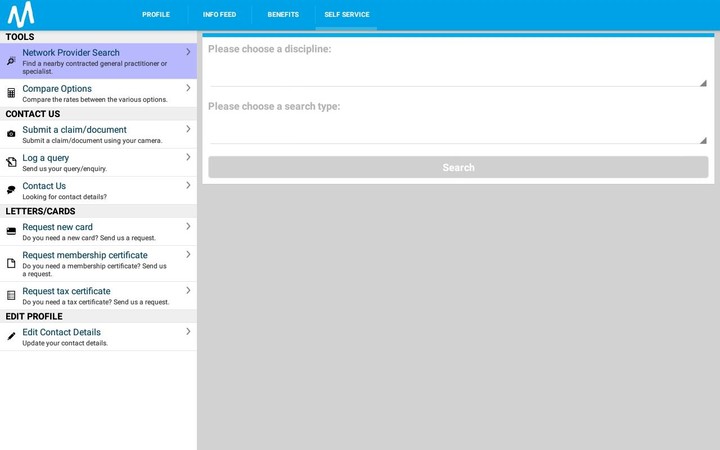The image size is (720, 450).
Task: Click the chevron on Contact Us row
Action: click(x=188, y=185)
